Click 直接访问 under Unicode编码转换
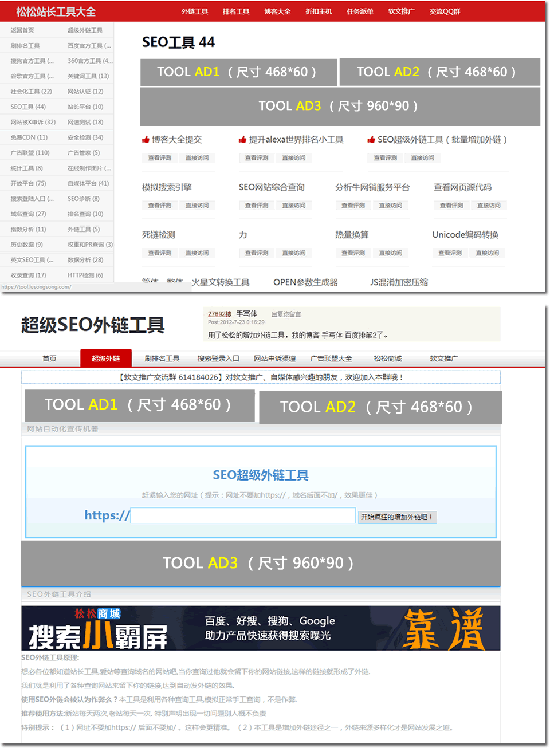 pos(488,253)
